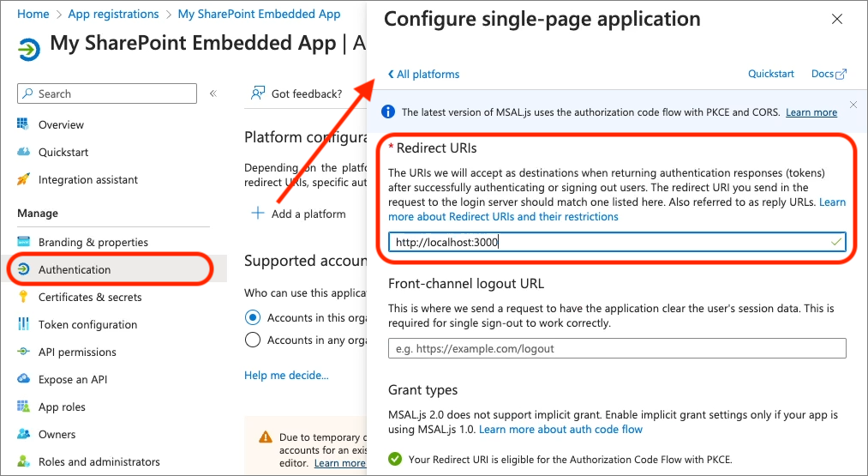
Task: Click the Branding & properties icon
Action: click(x=23, y=242)
